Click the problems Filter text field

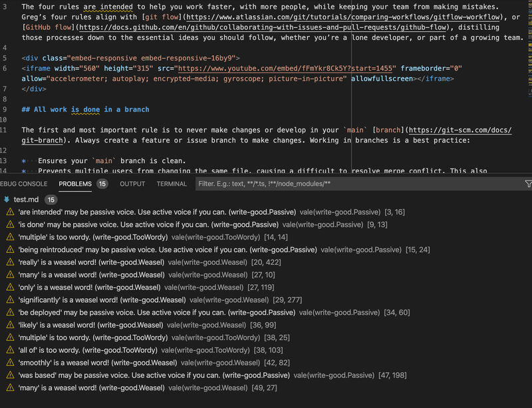[x=359, y=184]
